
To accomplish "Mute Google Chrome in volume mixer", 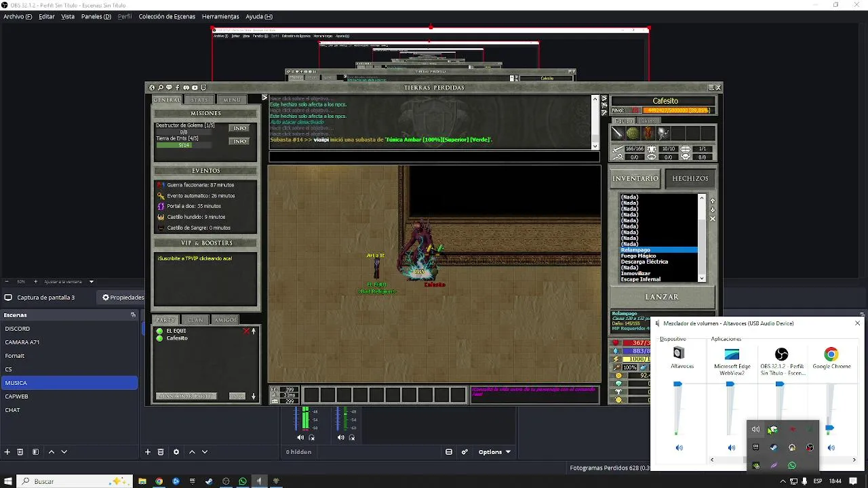I will (831, 447).
